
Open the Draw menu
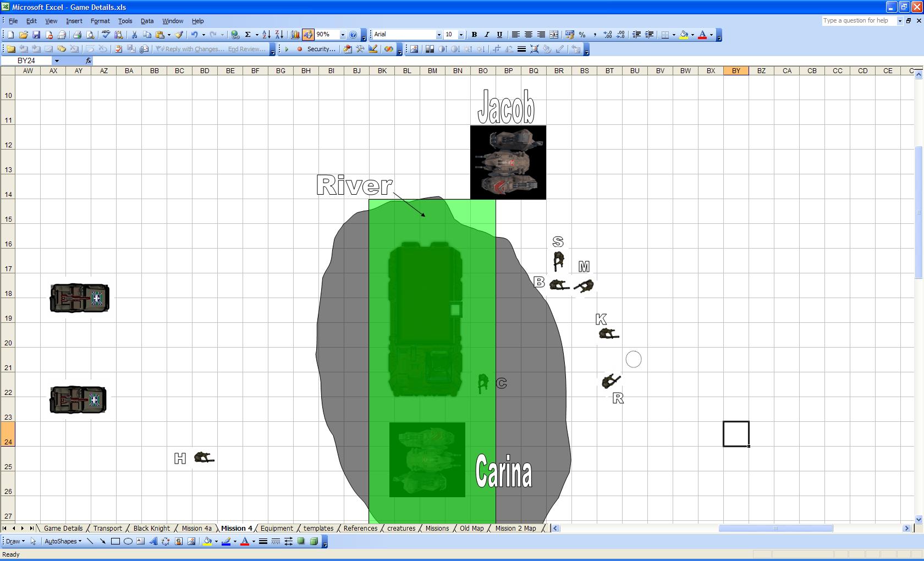point(15,541)
